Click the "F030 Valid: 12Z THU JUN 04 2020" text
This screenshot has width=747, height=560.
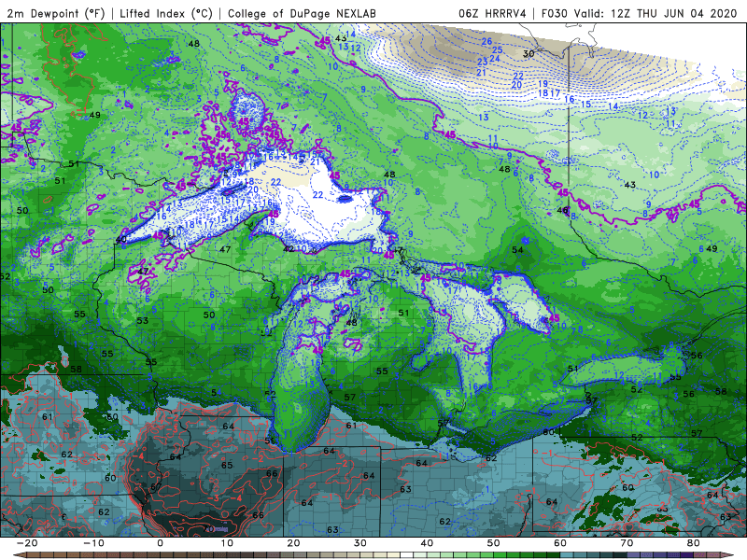640,13
